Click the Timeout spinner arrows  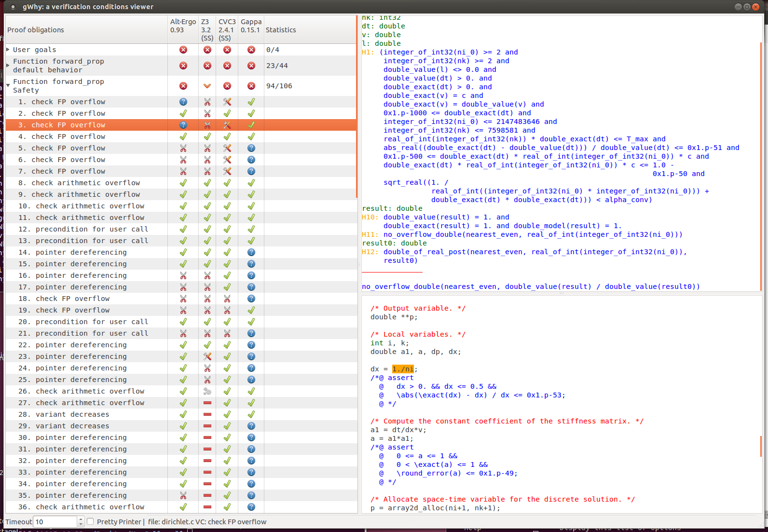coord(81,521)
